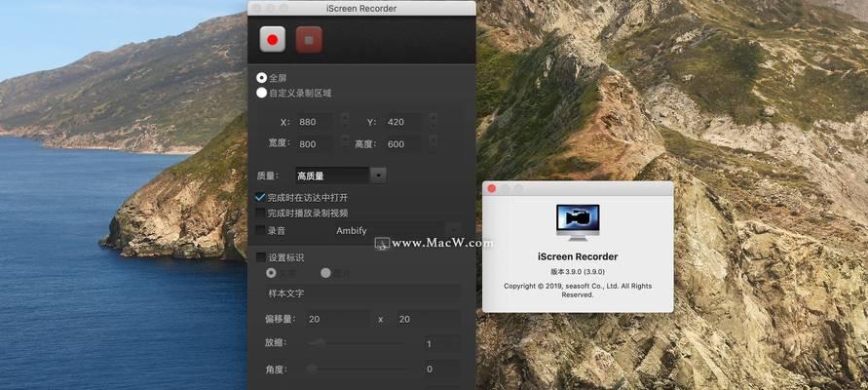Enable 完成时播放录制视频 checkbox
868x390 pixels.
click(x=260, y=213)
